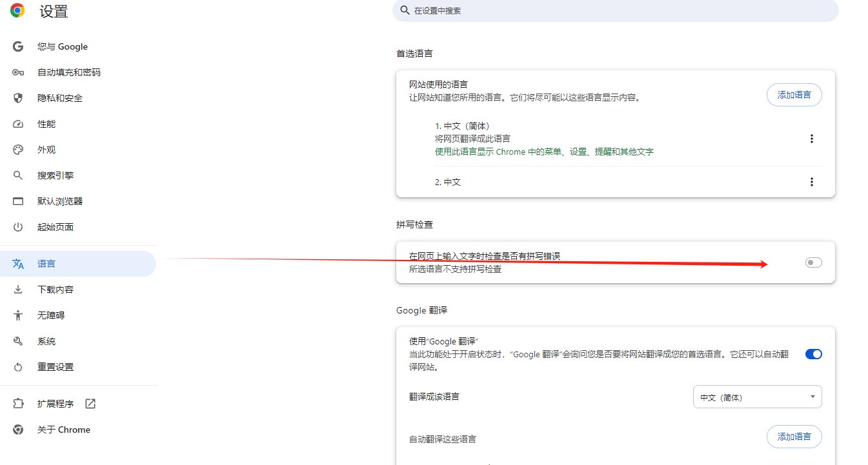Viewport: 868px width, 465px height.
Task: Click the download icon for 下载内容
Action: pos(18,290)
